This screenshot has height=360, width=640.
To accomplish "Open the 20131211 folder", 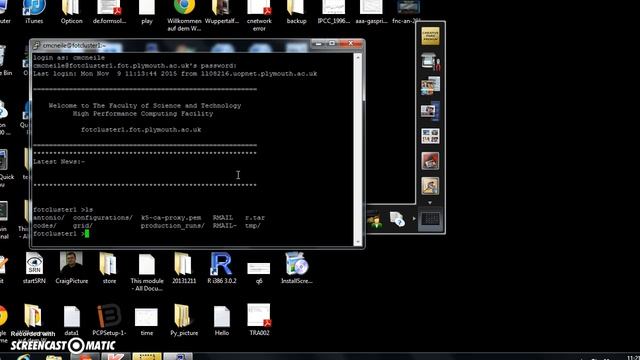I will coord(184,268).
